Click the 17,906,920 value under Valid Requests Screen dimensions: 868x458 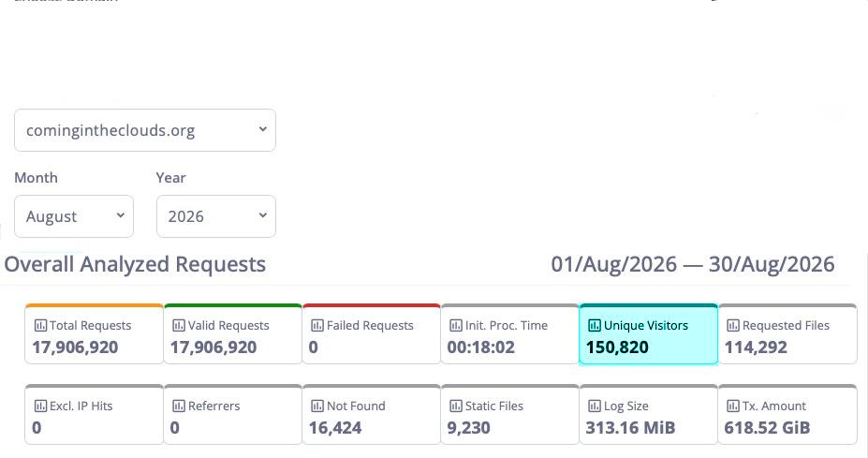coord(213,347)
